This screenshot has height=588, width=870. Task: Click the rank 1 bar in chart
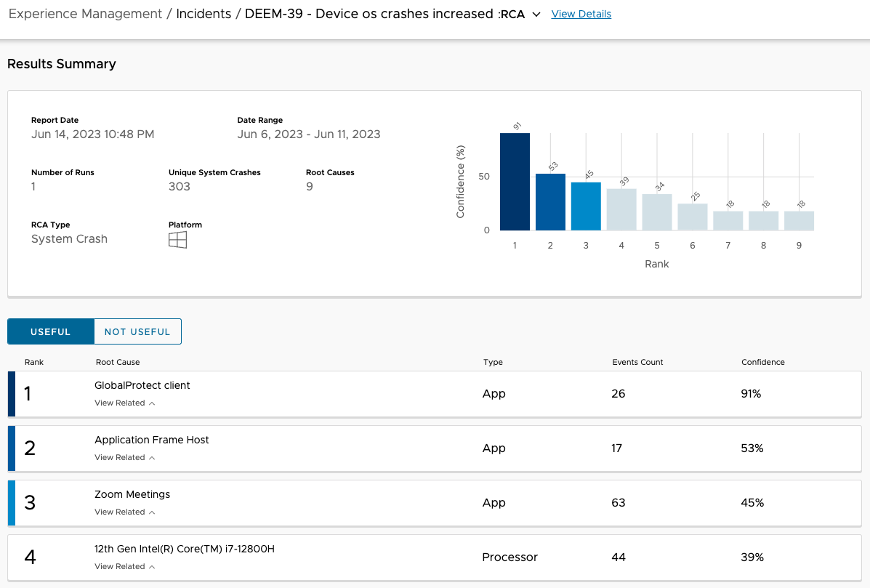[x=515, y=182]
